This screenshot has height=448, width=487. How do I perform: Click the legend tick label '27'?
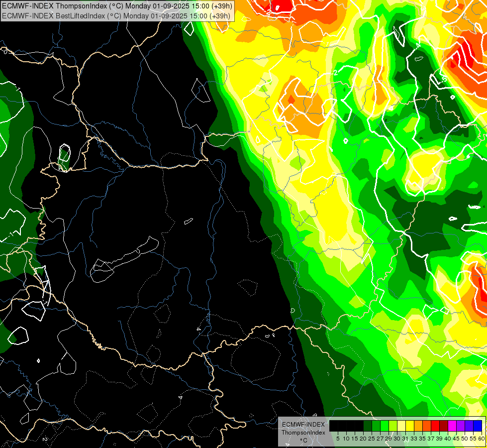point(380,439)
